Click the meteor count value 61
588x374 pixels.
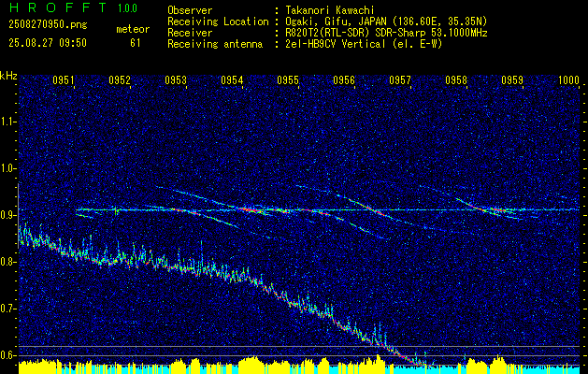pos(136,43)
